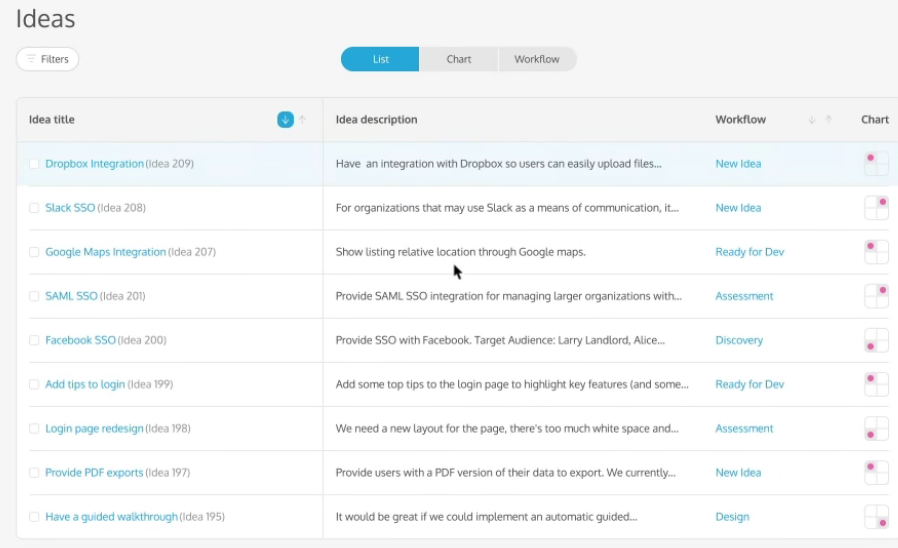Click the Chart column header

coord(875,120)
